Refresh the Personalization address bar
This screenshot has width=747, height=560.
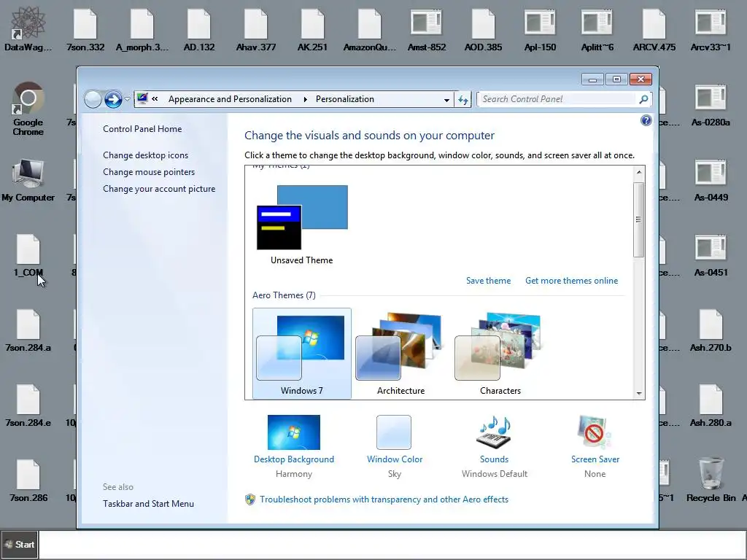pyautogui.click(x=463, y=99)
